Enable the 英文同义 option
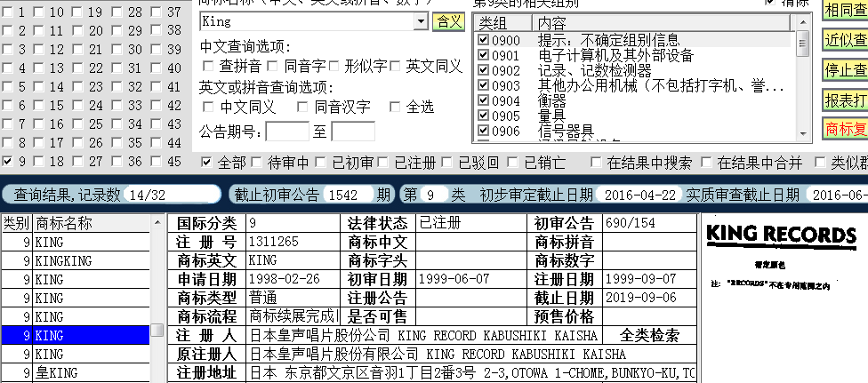Image resolution: width=868 pixels, height=383 pixels. point(395,67)
